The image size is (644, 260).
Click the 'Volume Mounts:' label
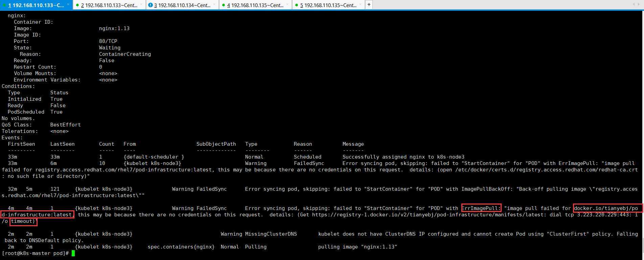[35, 73]
